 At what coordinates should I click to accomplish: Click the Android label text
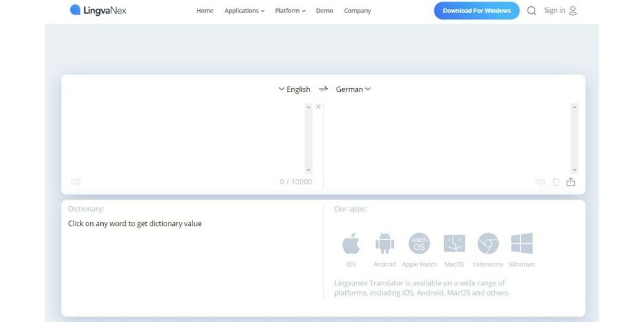(x=385, y=265)
